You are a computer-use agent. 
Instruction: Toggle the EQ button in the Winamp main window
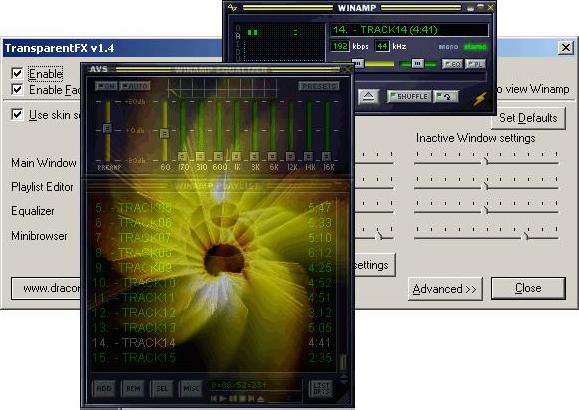452,64
